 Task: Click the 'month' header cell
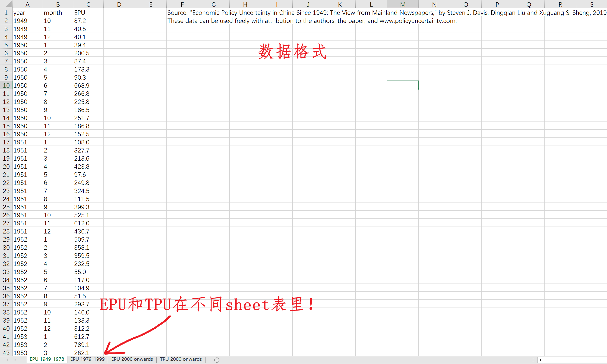[58, 13]
